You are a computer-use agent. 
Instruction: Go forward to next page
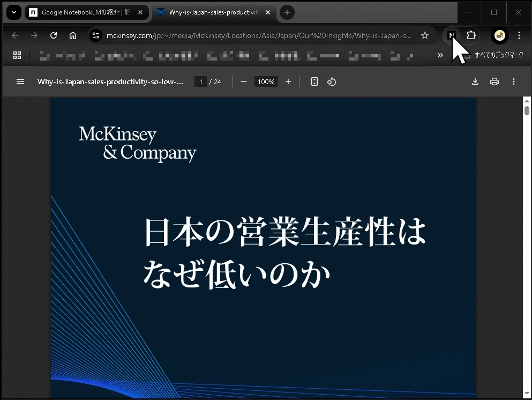pos(34,35)
